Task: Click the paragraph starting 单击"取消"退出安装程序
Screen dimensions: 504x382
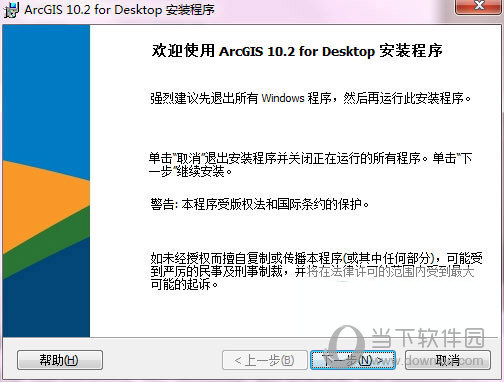Action: tap(311, 165)
